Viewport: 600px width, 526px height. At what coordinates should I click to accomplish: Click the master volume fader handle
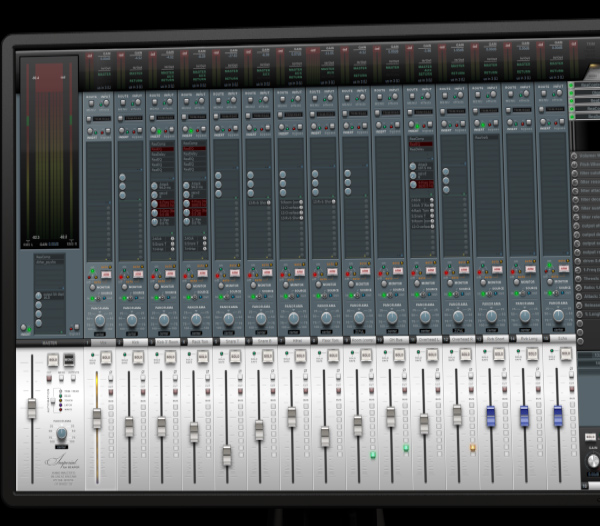pyautogui.click(x=32, y=409)
